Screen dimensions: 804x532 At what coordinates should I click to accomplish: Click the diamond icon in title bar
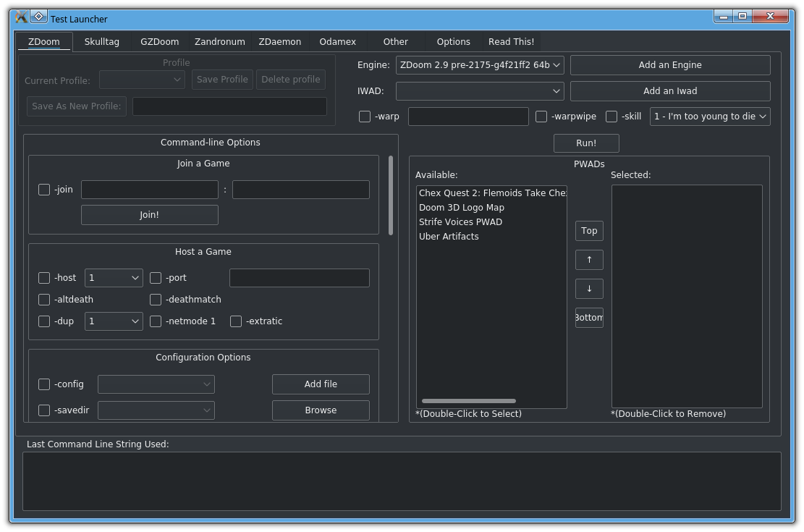pos(39,16)
